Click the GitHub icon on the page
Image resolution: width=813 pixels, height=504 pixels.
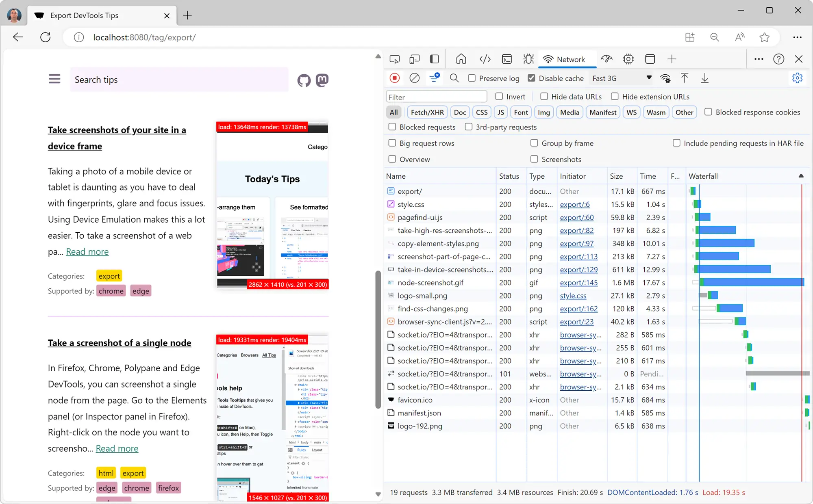[304, 80]
